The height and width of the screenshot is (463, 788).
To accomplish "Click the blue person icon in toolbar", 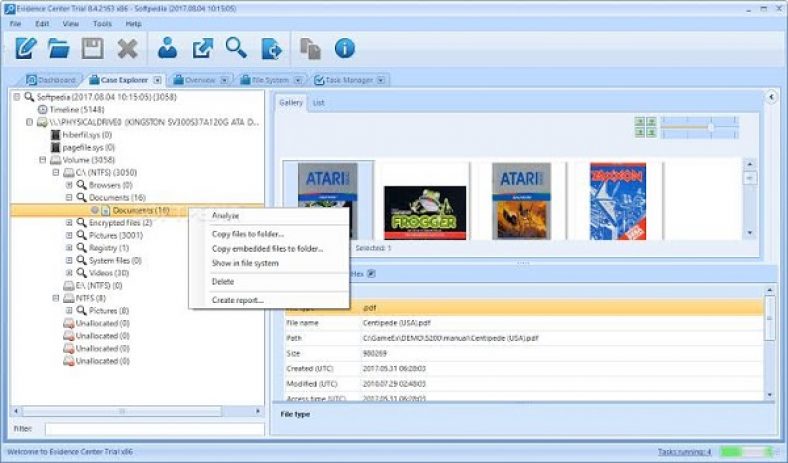I will coord(168,46).
